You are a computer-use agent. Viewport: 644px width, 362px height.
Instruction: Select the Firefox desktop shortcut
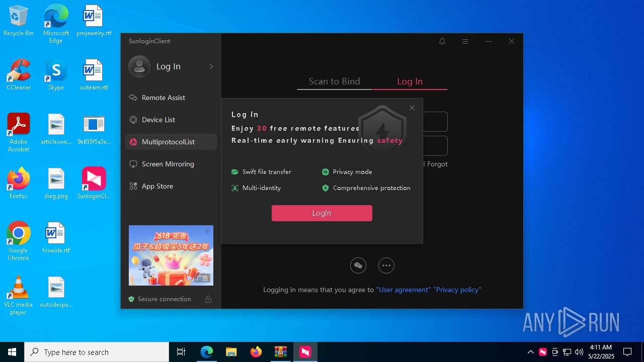click(19, 184)
